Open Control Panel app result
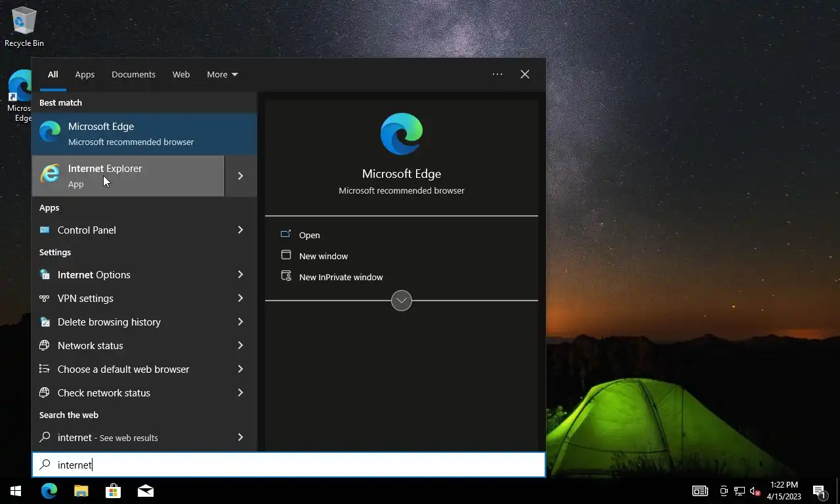The height and width of the screenshot is (504, 840). 128,230
